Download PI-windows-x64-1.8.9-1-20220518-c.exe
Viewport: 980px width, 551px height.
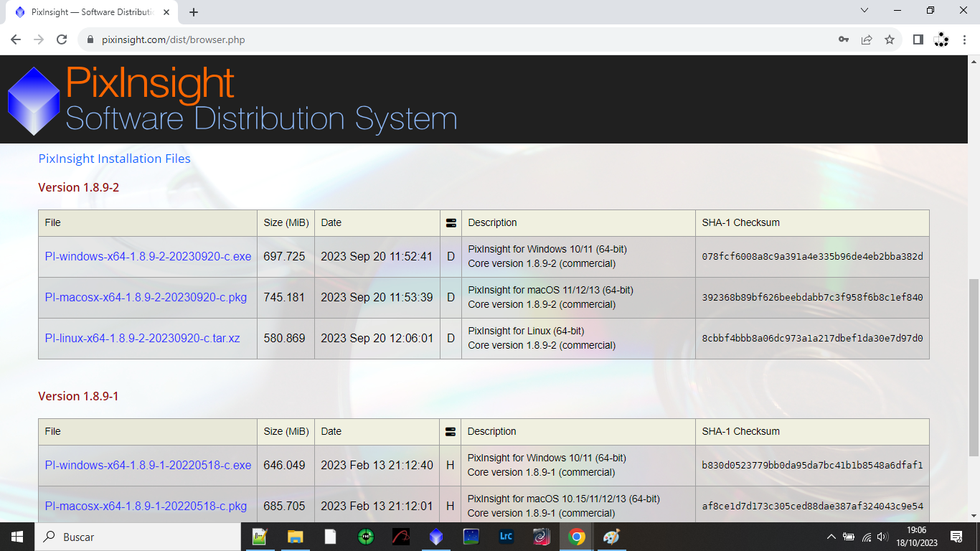tap(148, 465)
